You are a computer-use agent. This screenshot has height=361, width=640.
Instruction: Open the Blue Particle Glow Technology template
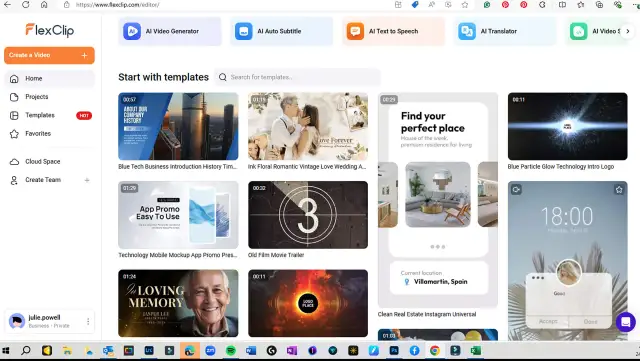point(567,126)
